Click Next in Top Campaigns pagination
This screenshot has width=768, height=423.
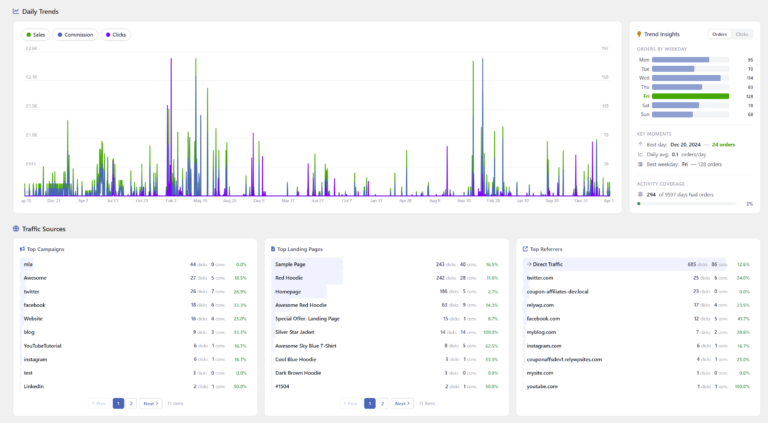click(150, 403)
